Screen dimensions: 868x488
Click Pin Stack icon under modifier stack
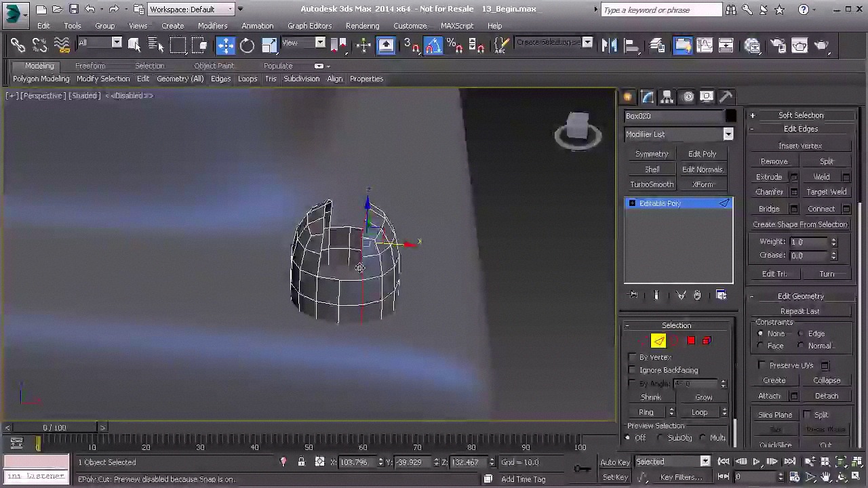(x=633, y=295)
